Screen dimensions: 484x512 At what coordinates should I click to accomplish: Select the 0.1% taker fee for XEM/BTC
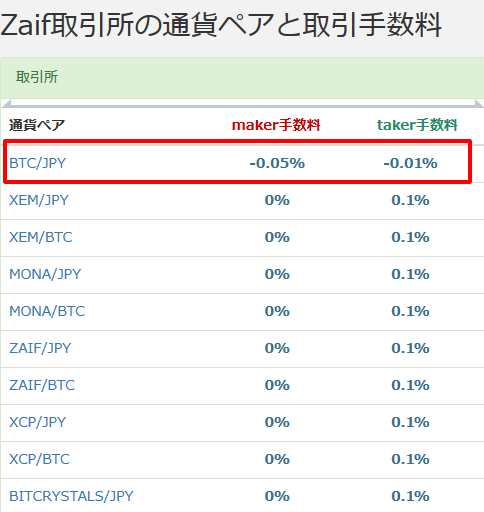tap(410, 237)
